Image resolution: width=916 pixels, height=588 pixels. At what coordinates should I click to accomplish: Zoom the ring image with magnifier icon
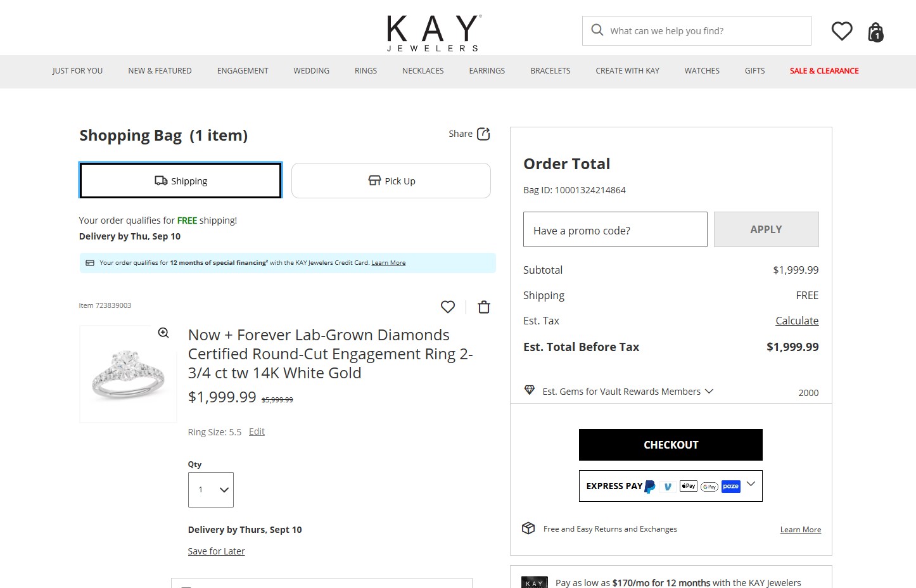[x=163, y=333]
